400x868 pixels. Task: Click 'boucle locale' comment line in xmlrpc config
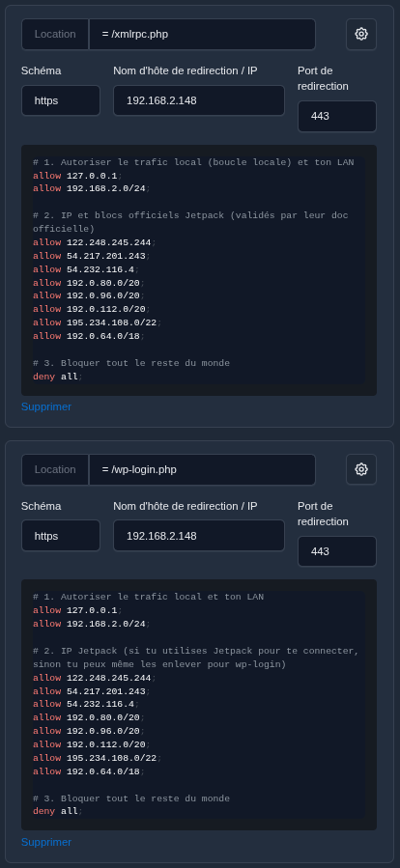coord(193,162)
